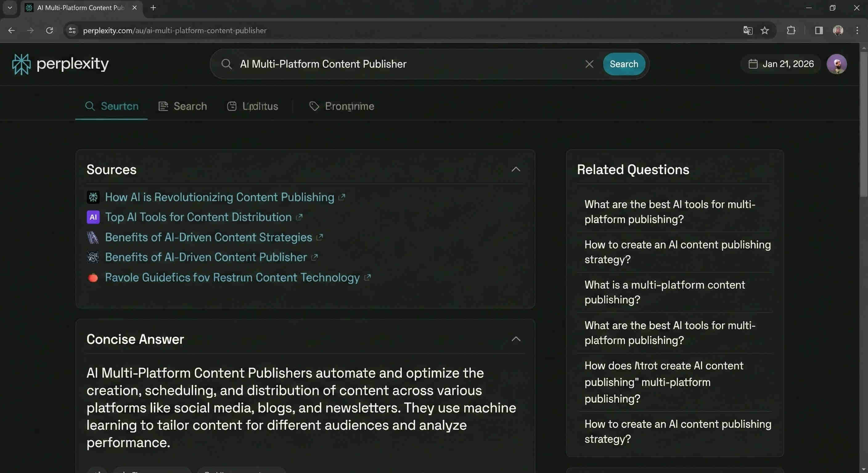Image resolution: width=868 pixels, height=473 pixels.
Task: Bookmark this page with star icon
Action: (x=765, y=30)
